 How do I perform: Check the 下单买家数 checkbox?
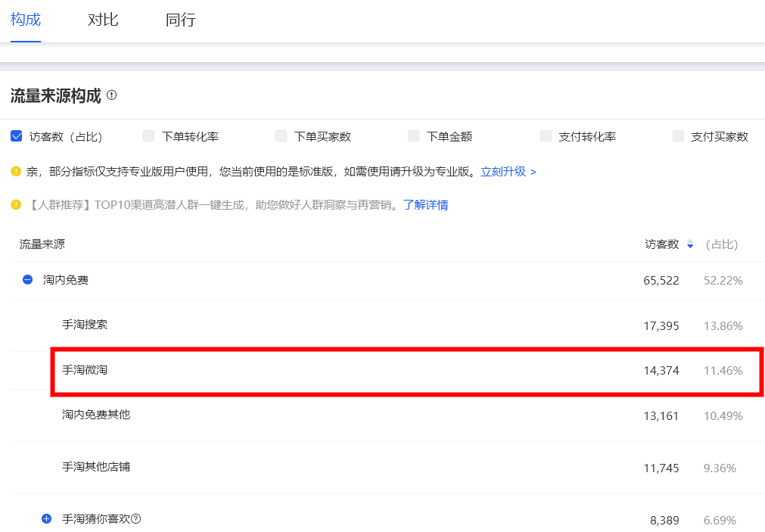[281, 136]
